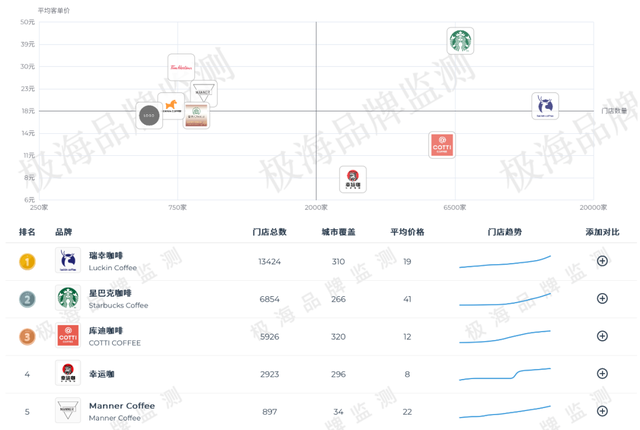Click the Manner logo in rank 5 row
This screenshot has width=640, height=430.
point(68,410)
